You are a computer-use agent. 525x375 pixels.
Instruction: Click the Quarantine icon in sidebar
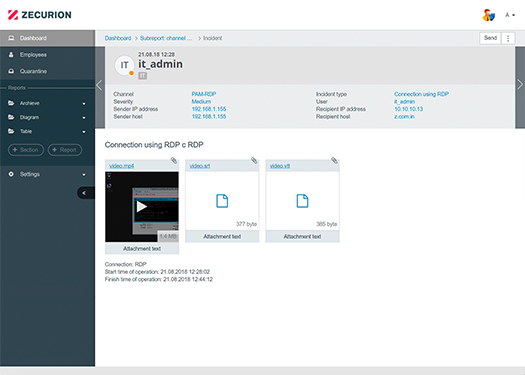[11, 71]
